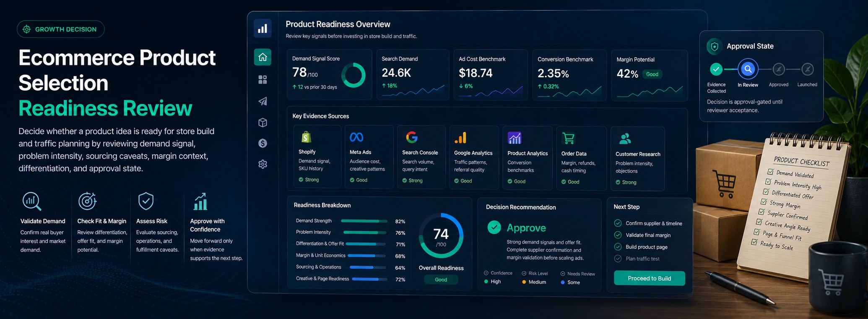Click the Good badge under Overall Readiness
Screen dimensions: 868x319
point(441,280)
